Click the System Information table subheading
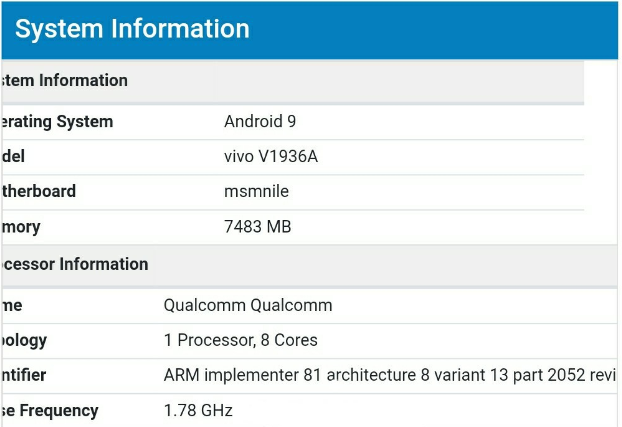The image size is (622, 427). click(65, 81)
